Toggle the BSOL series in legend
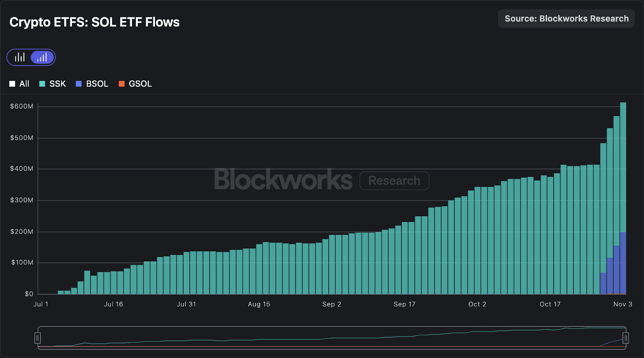 click(x=92, y=84)
